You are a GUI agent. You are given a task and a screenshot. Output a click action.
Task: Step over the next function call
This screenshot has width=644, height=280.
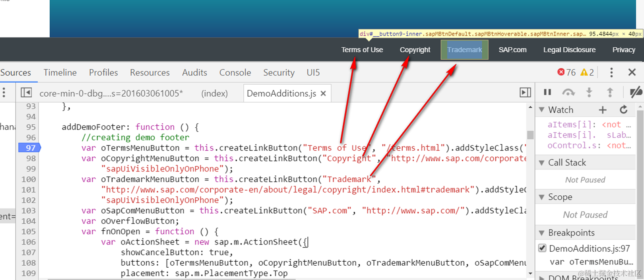(x=568, y=92)
